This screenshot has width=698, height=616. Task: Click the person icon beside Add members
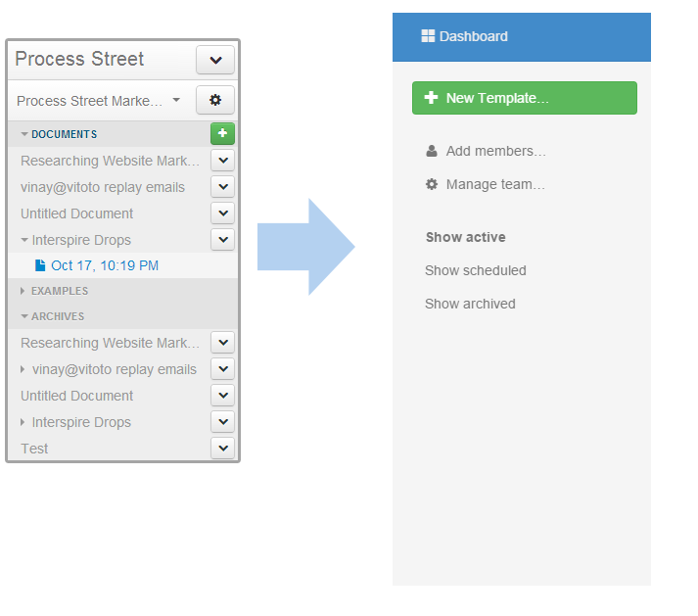click(x=432, y=151)
